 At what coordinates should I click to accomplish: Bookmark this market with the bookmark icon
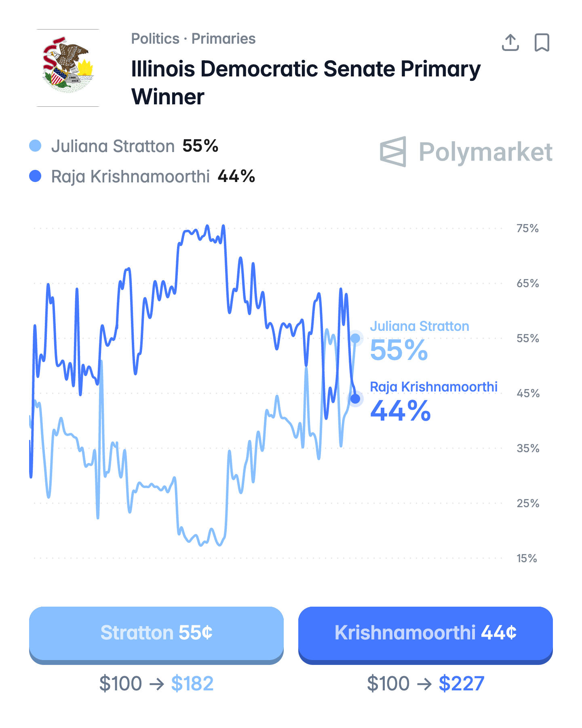(542, 42)
